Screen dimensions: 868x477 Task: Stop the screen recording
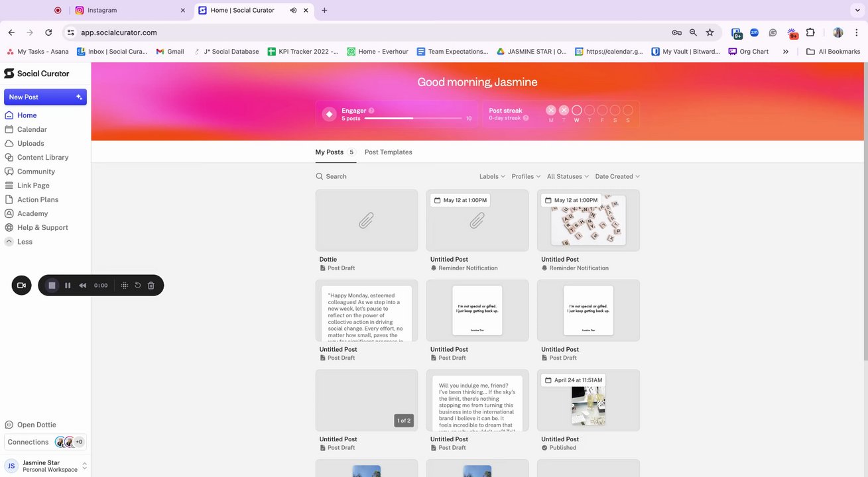click(52, 286)
